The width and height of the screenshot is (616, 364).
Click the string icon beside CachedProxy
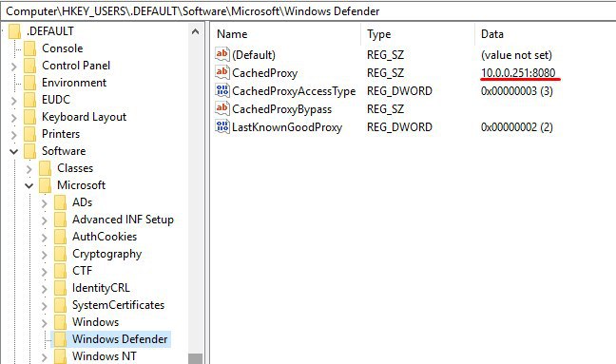[x=221, y=72]
